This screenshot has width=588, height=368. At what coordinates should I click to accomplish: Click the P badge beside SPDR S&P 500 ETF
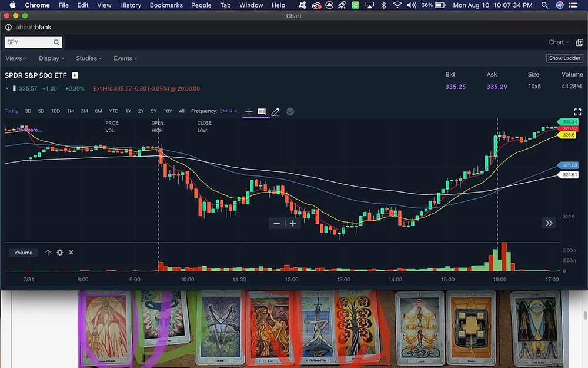75,75
